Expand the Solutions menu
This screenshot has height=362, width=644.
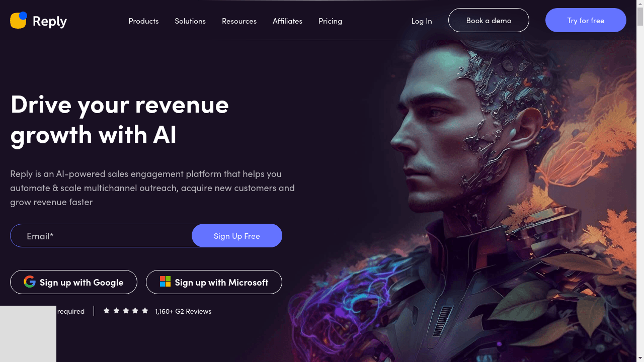click(190, 21)
